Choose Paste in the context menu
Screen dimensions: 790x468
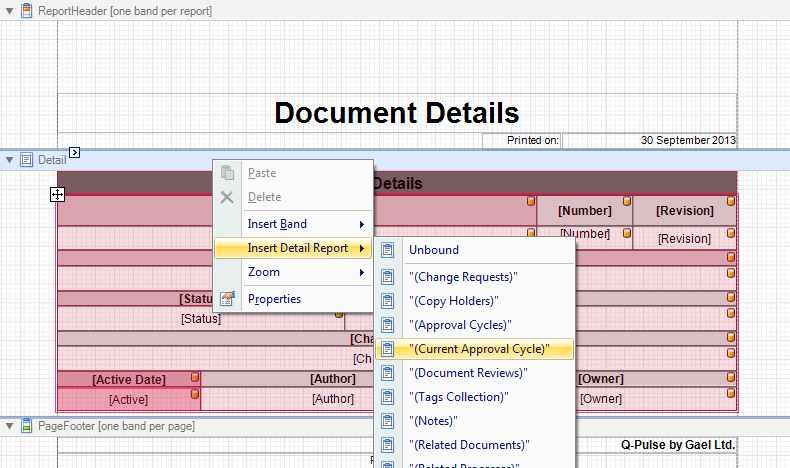click(293, 173)
